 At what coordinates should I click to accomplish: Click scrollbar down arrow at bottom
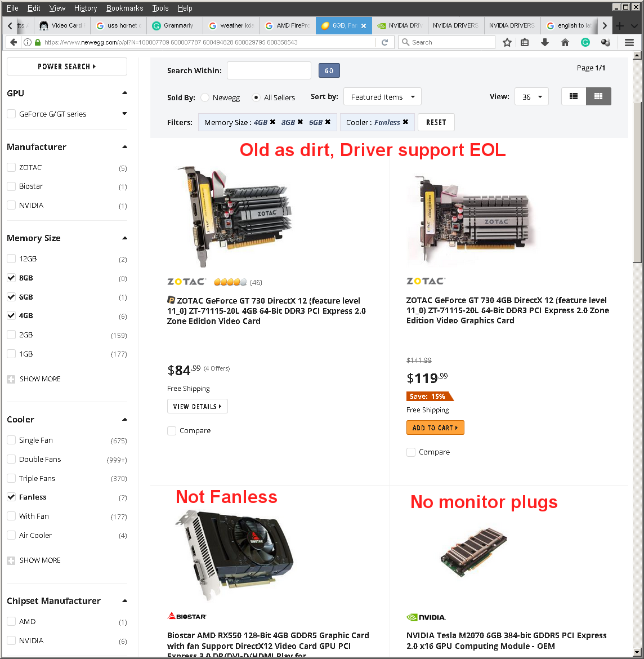[x=637, y=652]
